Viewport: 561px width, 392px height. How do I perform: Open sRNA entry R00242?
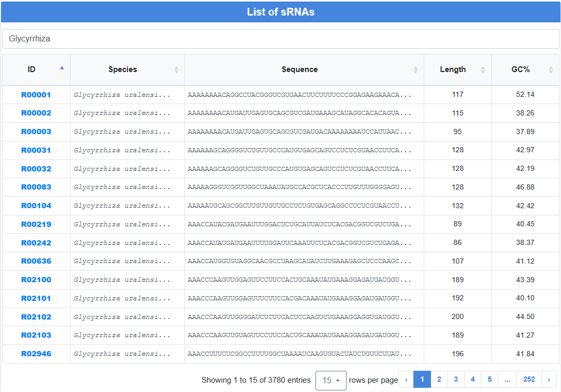pyautogui.click(x=36, y=243)
